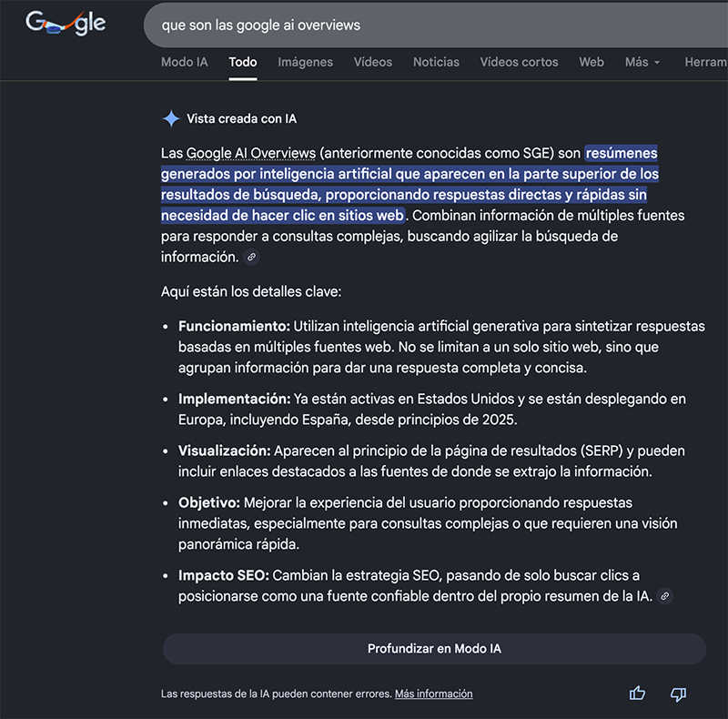This screenshot has height=719, width=728.
Task: Open the Noticias tab
Action: pyautogui.click(x=436, y=62)
